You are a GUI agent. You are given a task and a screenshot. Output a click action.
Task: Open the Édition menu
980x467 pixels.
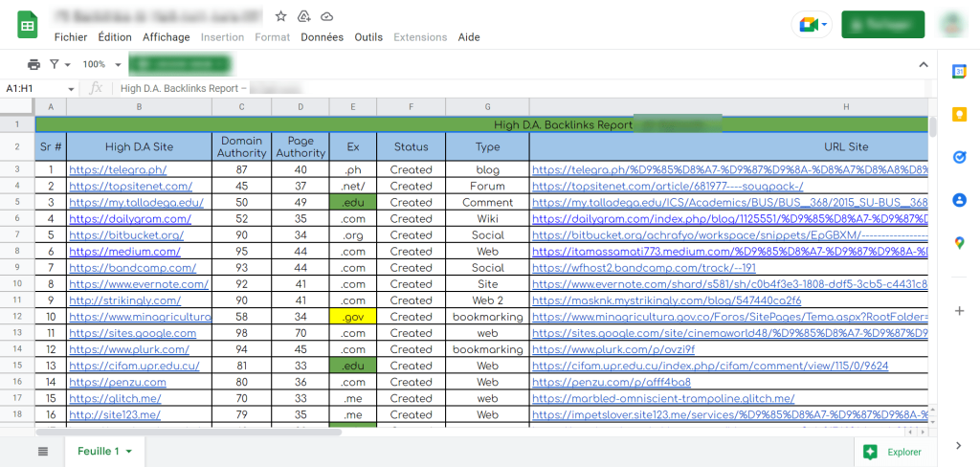115,37
